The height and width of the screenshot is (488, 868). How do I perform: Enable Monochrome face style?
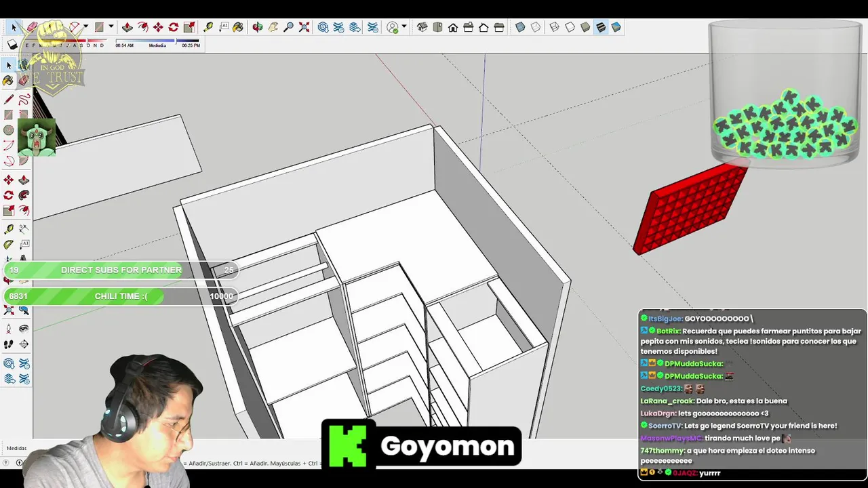(x=616, y=27)
